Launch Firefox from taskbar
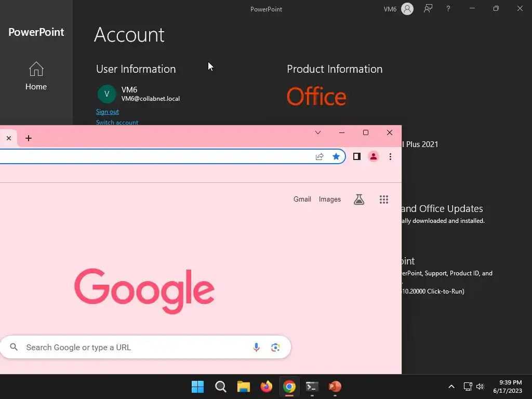Viewport: 532px width, 399px height. (x=267, y=387)
